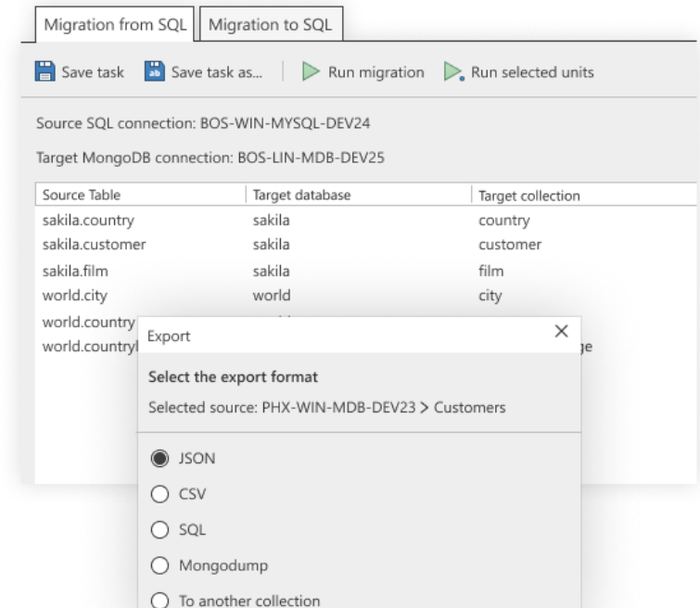Click the Save task as icon
The height and width of the screenshot is (608, 700).
coord(155,72)
